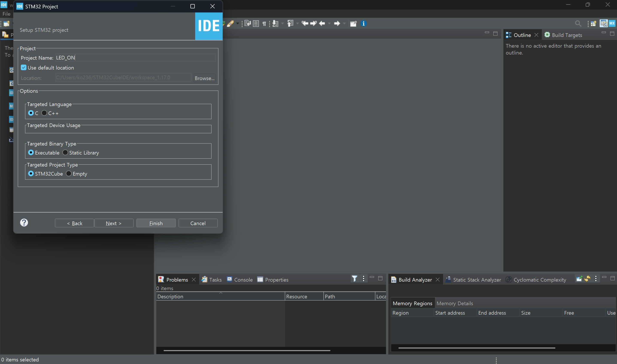Viewport: 617px width, 364px height.
Task: Click the Problems view horizontal scrollbar
Action: (x=247, y=351)
